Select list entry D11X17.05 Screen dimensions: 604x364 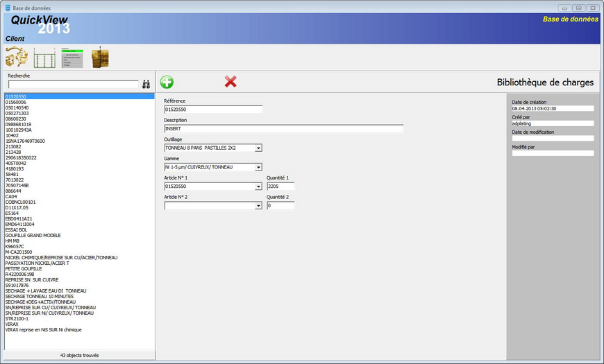tap(79, 208)
